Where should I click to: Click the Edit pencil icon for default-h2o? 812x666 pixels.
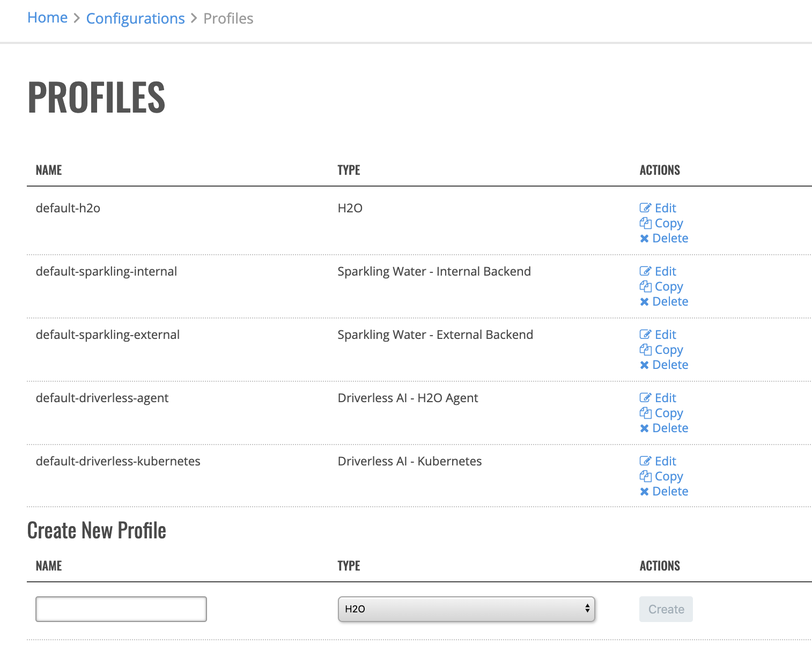[645, 208]
